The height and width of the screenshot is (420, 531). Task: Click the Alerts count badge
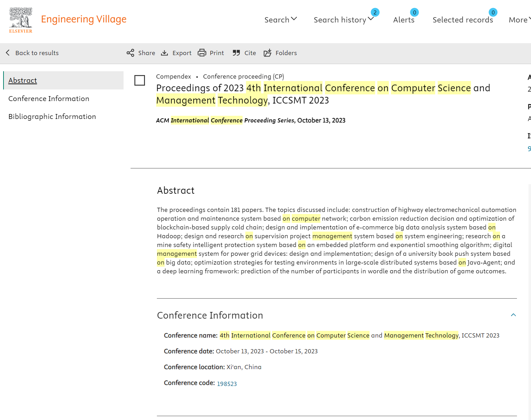[x=414, y=12]
